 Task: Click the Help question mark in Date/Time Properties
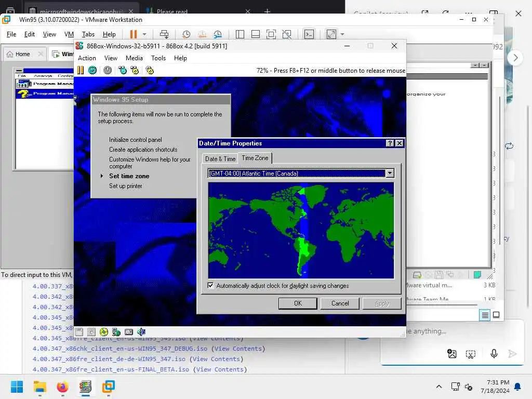click(x=390, y=143)
